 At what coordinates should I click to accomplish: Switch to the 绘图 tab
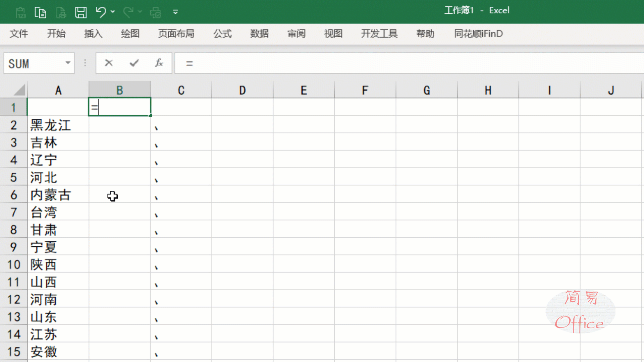130,34
